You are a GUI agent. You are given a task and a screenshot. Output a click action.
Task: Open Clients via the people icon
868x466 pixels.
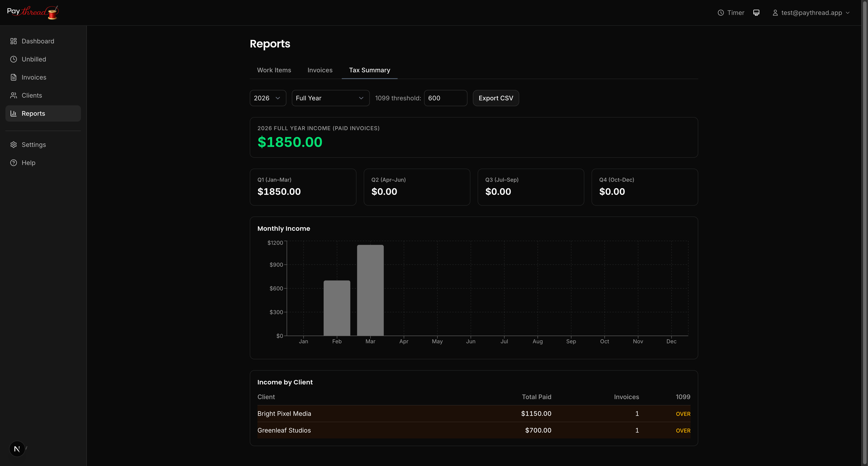[14, 95]
